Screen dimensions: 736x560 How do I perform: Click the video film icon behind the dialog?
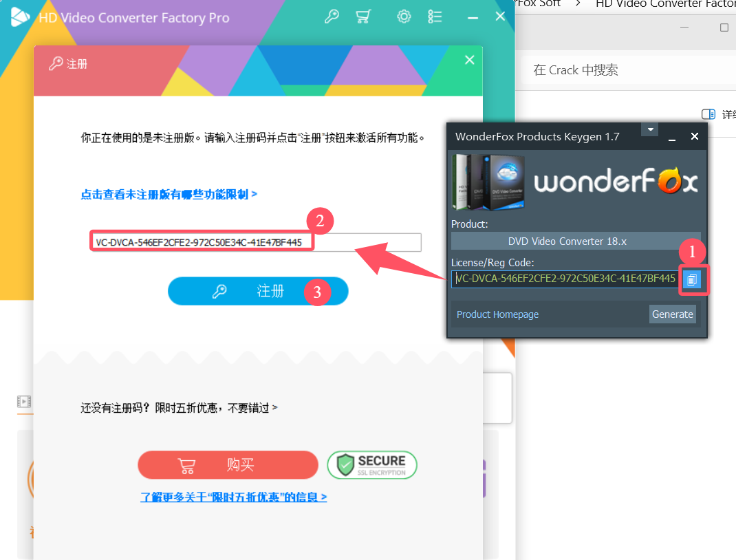(x=24, y=401)
